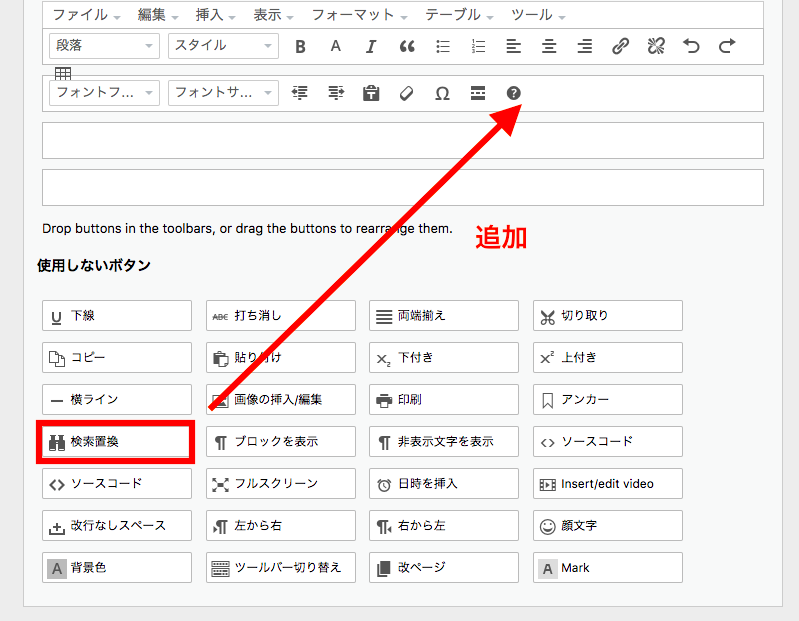
Task: Align text left
Action: tap(514, 46)
